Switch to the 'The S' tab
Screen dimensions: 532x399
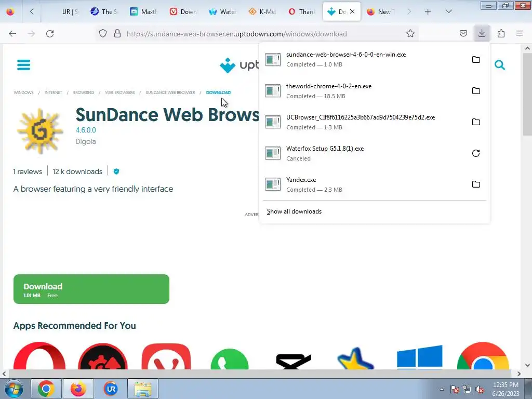pyautogui.click(x=103, y=11)
